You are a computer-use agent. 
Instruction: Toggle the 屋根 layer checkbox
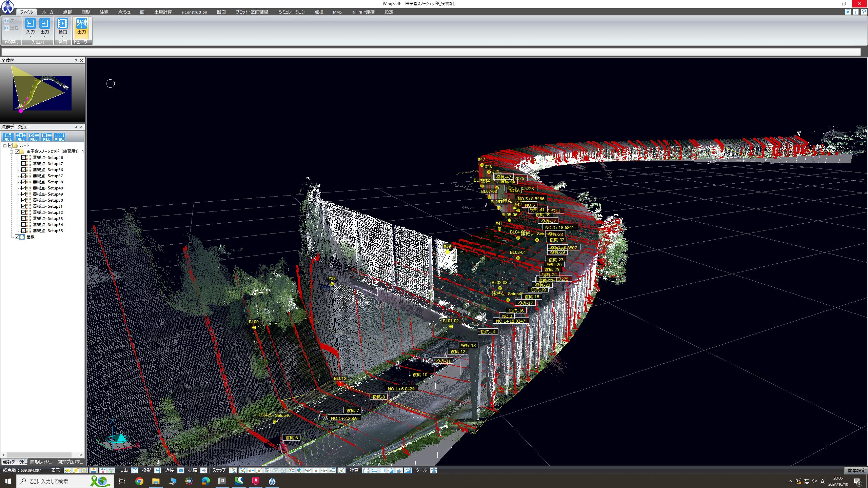17,237
